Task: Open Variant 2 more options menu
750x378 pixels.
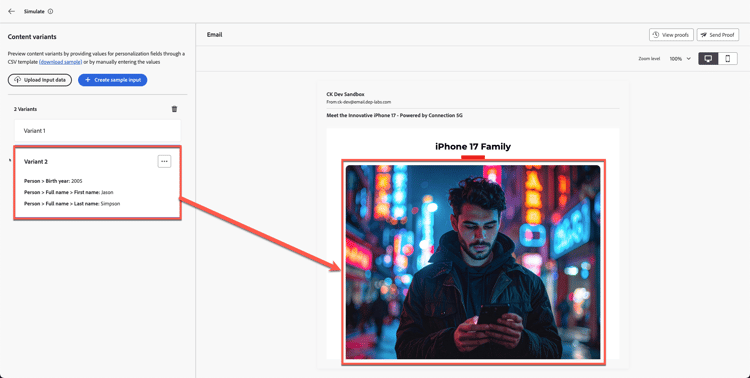Action: click(165, 162)
